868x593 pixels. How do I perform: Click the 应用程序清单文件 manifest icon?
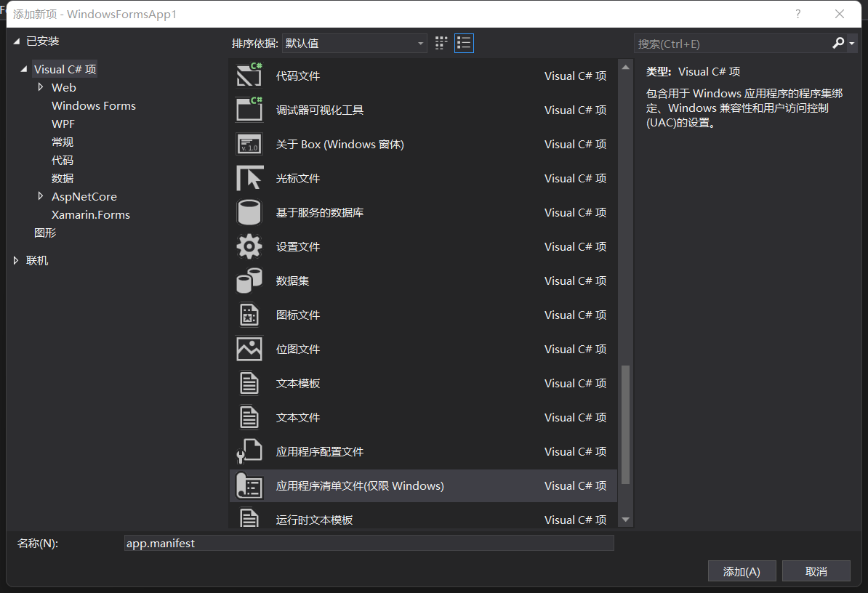point(249,485)
